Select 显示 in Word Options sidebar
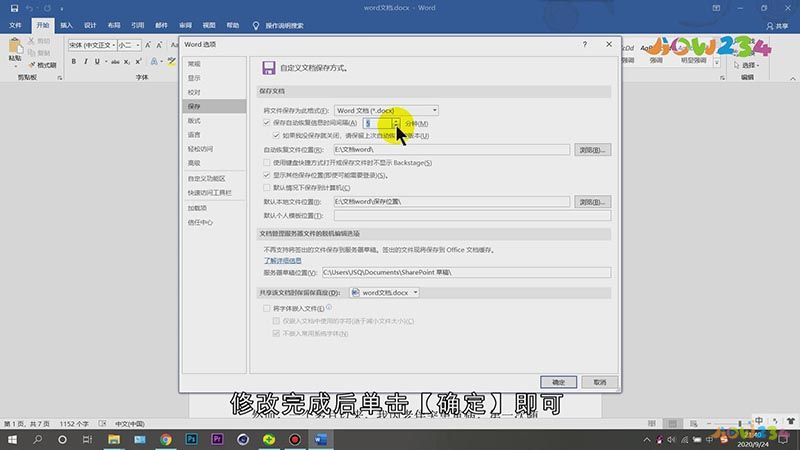The height and width of the screenshot is (450, 800). [214, 78]
